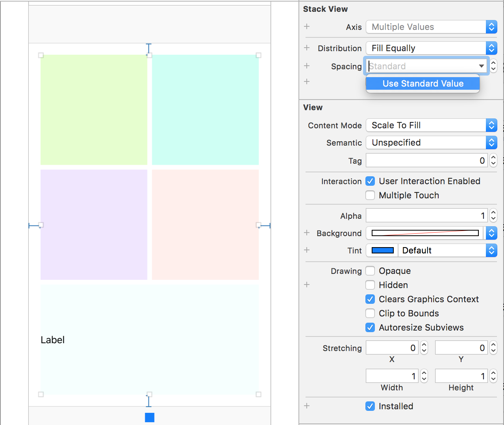Click the plus icon beside Spacing
Viewport: 504px width, 425px height.
307,66
